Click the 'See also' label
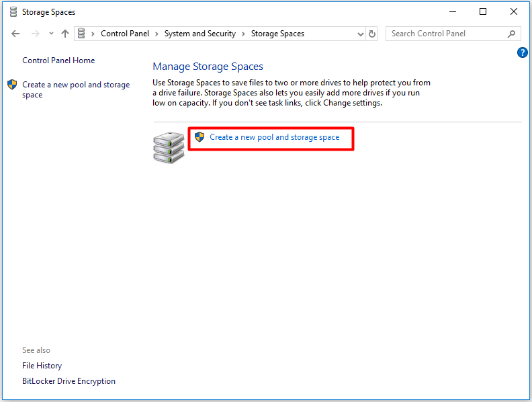532x402 pixels. pos(36,350)
